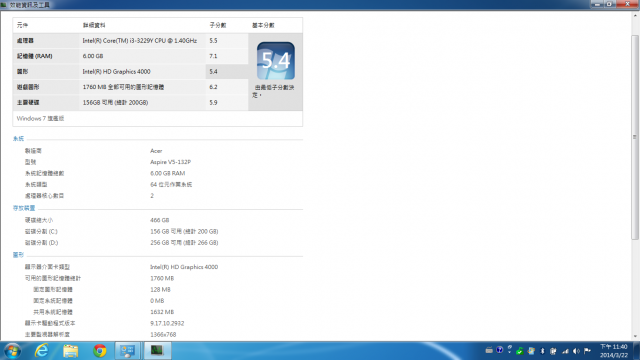This screenshot has height=360, width=640.
Task: Click the manufacturer value Acer
Action: 156,151
